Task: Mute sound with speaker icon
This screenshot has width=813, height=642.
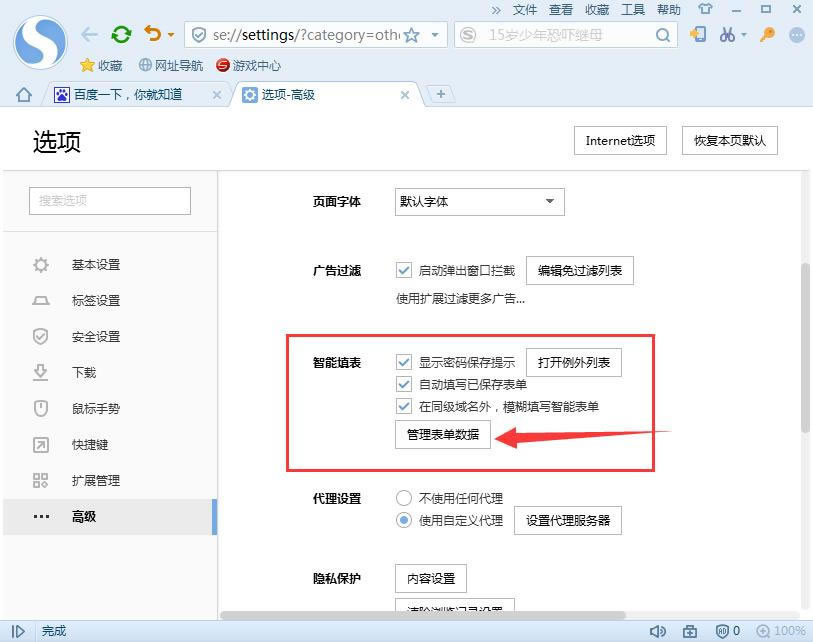Action: click(657, 631)
